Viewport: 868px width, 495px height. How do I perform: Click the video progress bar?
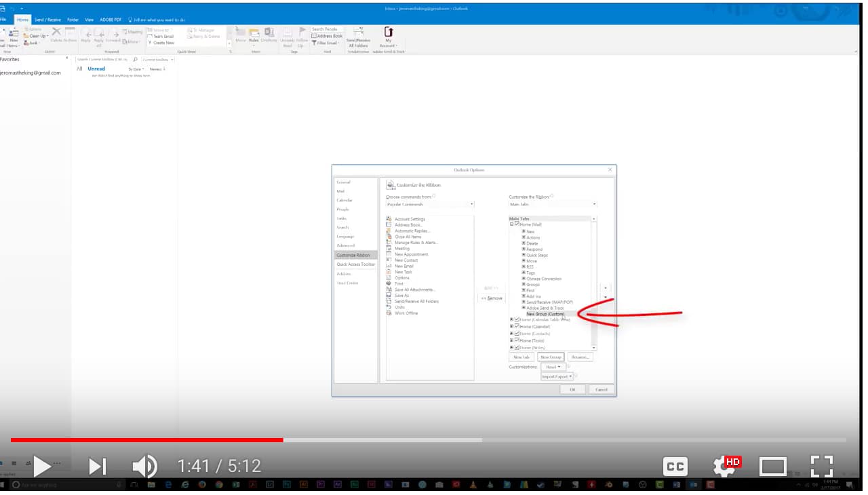point(281,440)
